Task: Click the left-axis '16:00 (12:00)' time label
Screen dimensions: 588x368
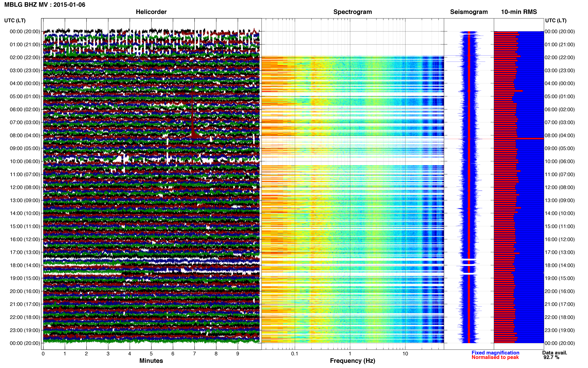Action: coord(25,239)
